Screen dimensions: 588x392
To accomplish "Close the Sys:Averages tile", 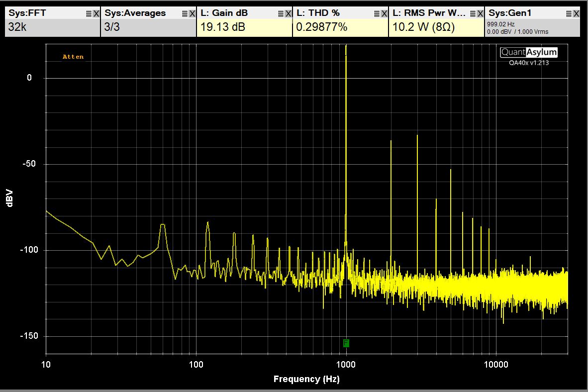I will (192, 14).
